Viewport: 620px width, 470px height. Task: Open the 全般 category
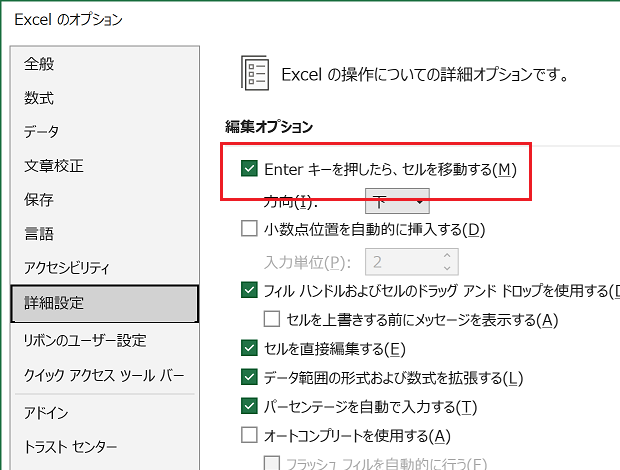coord(104,64)
